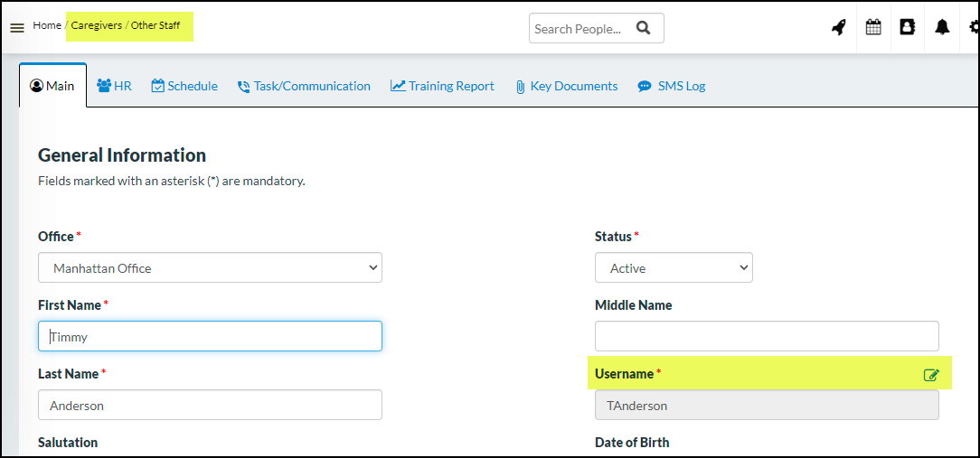Click the Caregivers / Other Staff breadcrumb

point(126,25)
